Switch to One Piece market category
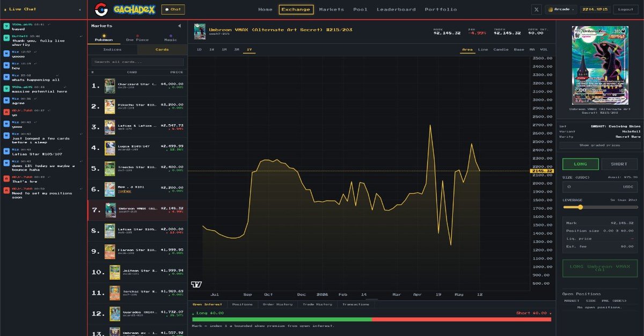644x336 pixels. click(137, 38)
